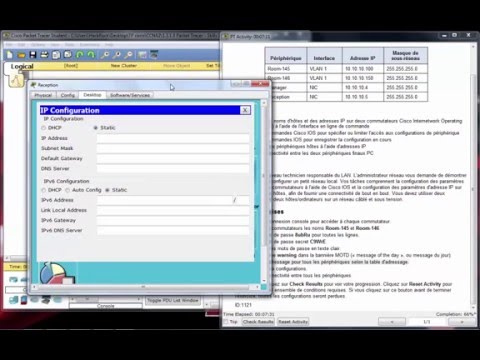Click the 10.10.10.5 address cell
The image size is (480, 360).
[x=363, y=97]
